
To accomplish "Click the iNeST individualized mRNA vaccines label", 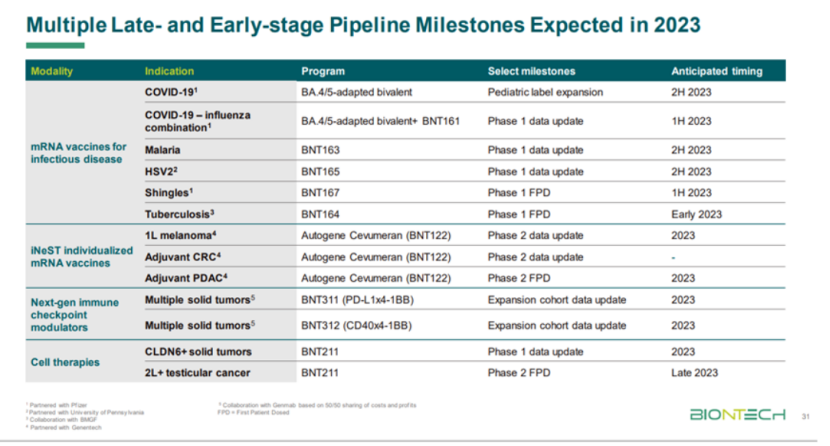I will (x=82, y=257).
